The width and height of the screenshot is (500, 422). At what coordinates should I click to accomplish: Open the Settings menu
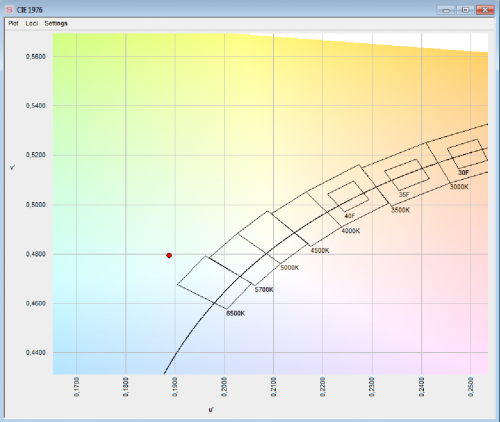[56, 23]
